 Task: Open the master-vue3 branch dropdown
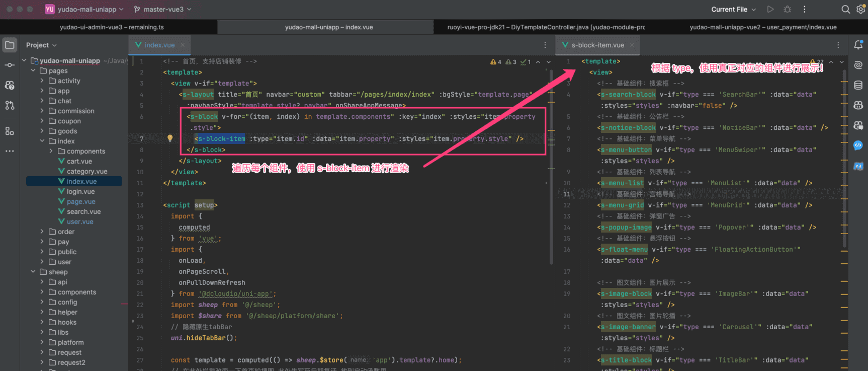[x=162, y=9]
